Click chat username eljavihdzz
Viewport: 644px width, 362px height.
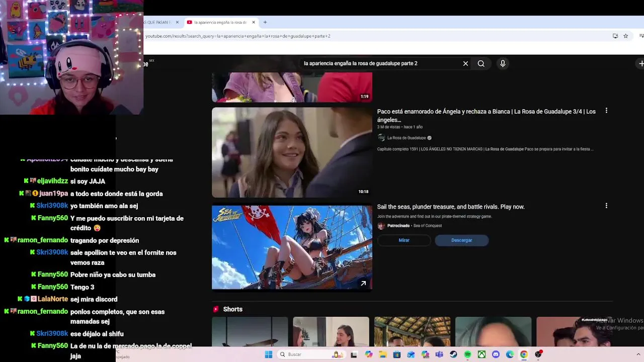click(52, 181)
